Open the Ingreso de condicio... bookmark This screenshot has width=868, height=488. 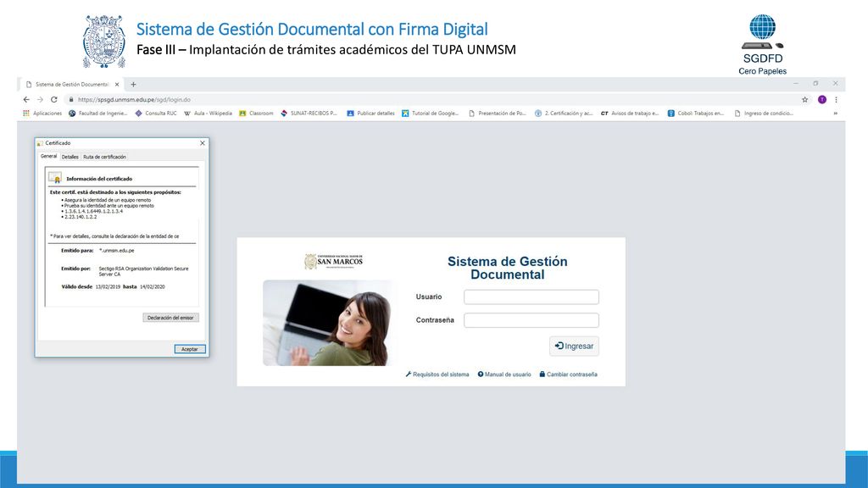tap(764, 114)
